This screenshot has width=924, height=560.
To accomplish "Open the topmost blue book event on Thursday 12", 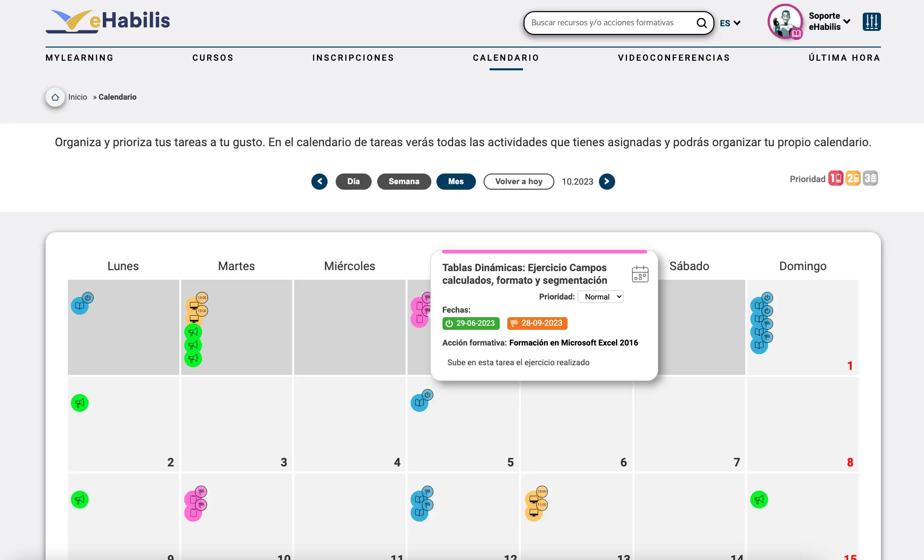I will (x=419, y=499).
